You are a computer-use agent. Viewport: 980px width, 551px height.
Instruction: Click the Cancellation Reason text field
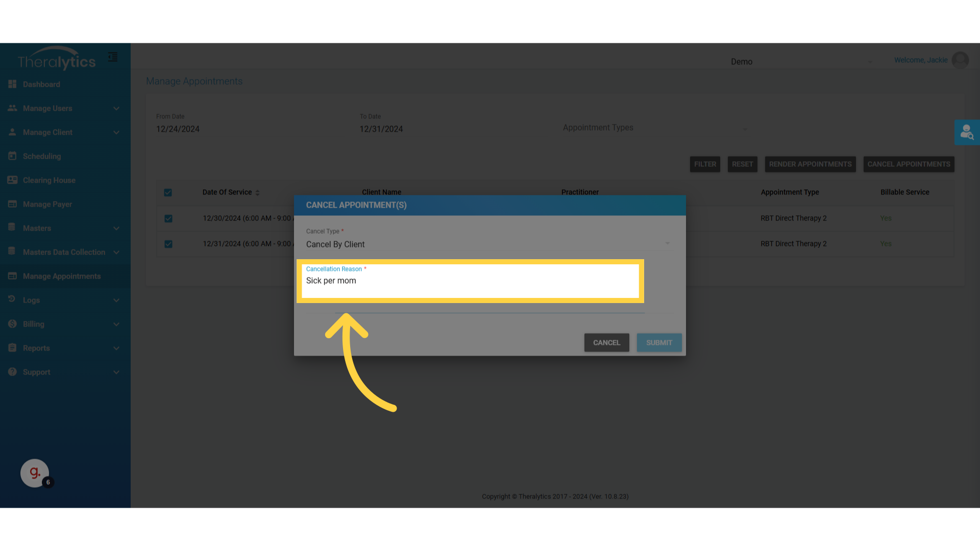click(x=470, y=281)
